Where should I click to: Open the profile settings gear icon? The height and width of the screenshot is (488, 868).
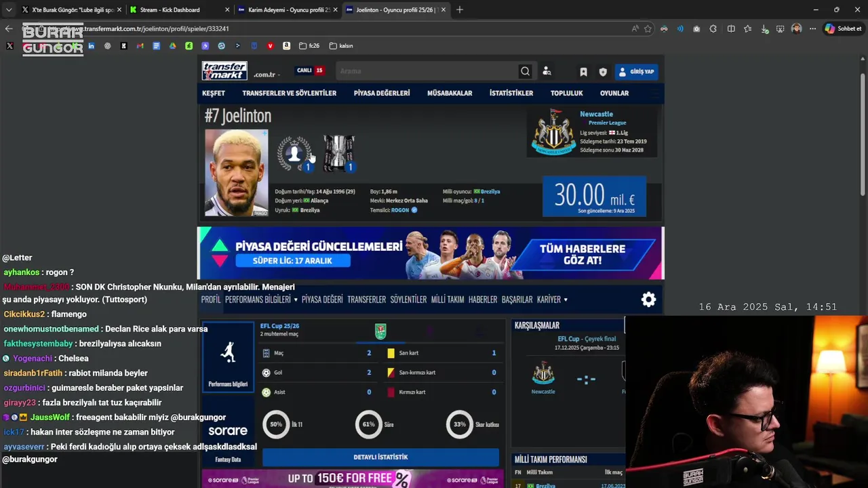tap(648, 300)
